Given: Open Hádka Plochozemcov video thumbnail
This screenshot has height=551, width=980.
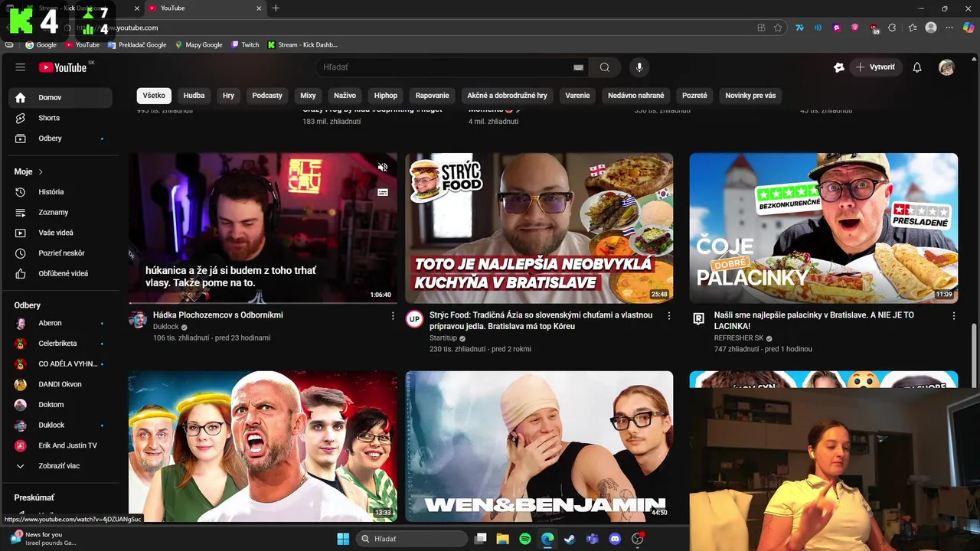Looking at the screenshot, I should (263, 228).
